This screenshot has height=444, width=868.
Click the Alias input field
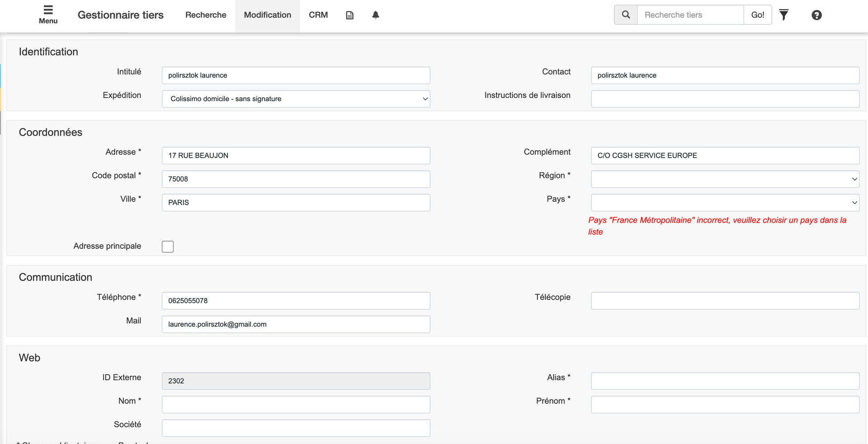click(x=725, y=381)
